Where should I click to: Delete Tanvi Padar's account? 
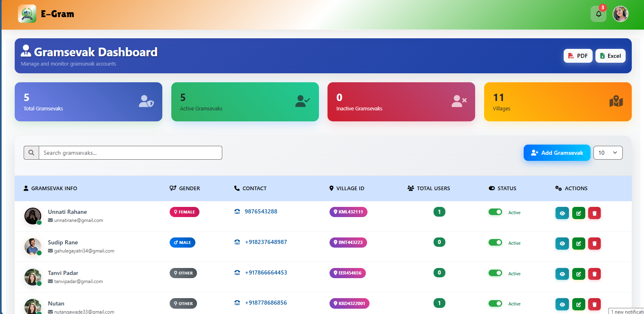594,274
